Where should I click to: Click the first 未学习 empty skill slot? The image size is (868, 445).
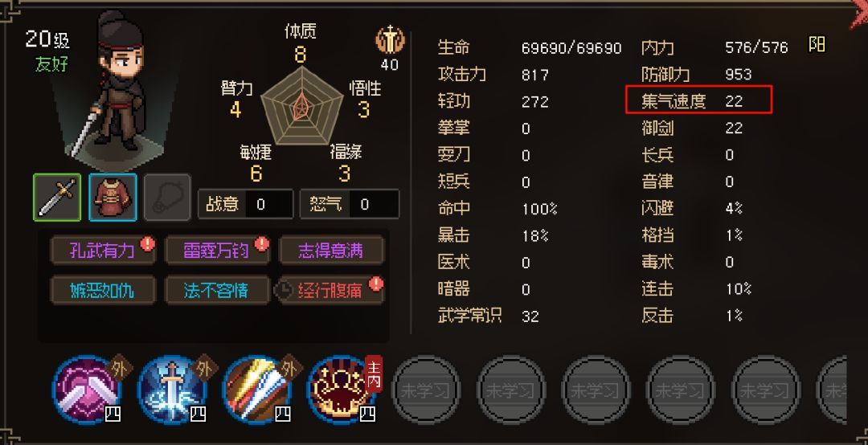[x=426, y=390]
